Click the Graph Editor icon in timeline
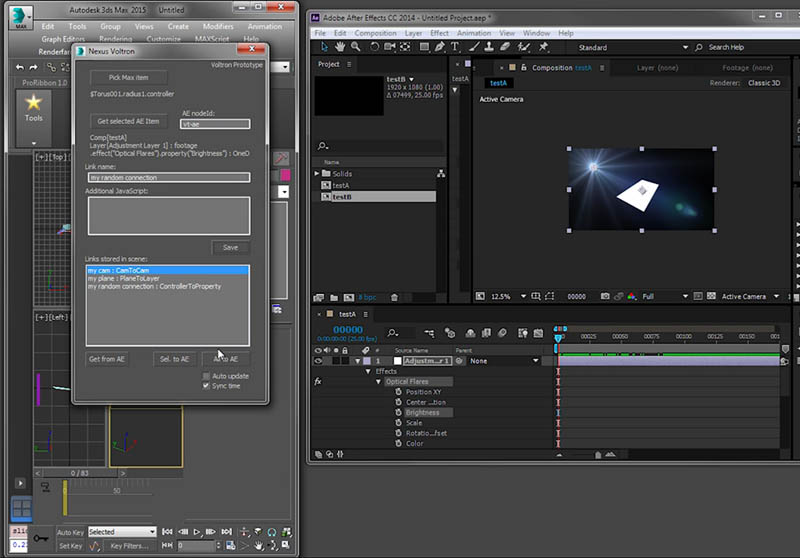 coord(538,333)
